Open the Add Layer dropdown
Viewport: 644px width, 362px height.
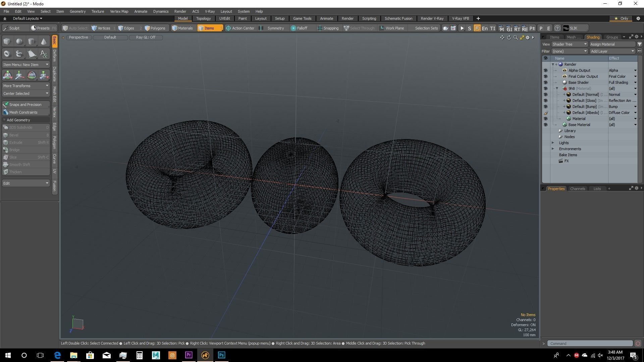pyautogui.click(x=612, y=51)
